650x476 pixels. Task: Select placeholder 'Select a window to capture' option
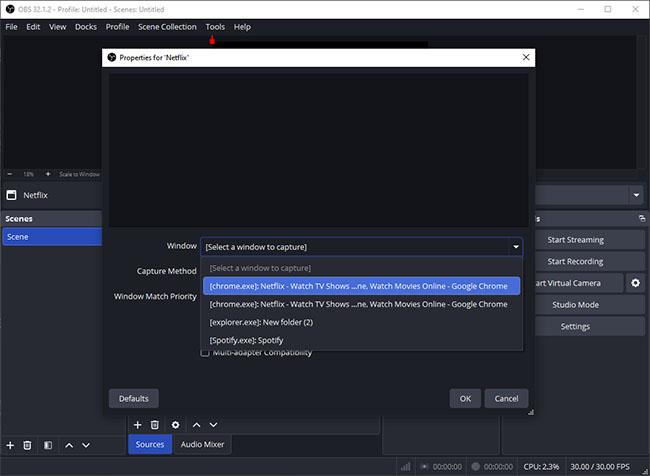[x=361, y=268]
